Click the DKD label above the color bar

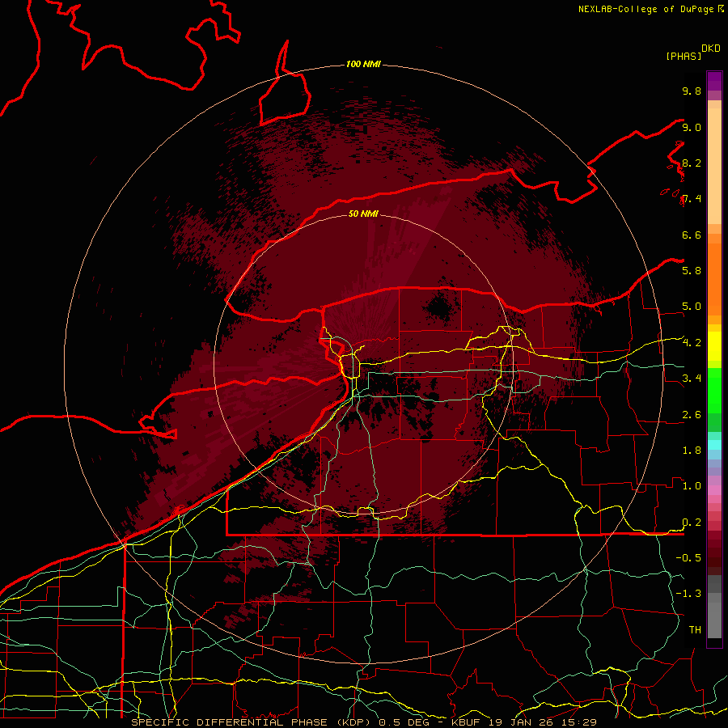click(x=711, y=49)
